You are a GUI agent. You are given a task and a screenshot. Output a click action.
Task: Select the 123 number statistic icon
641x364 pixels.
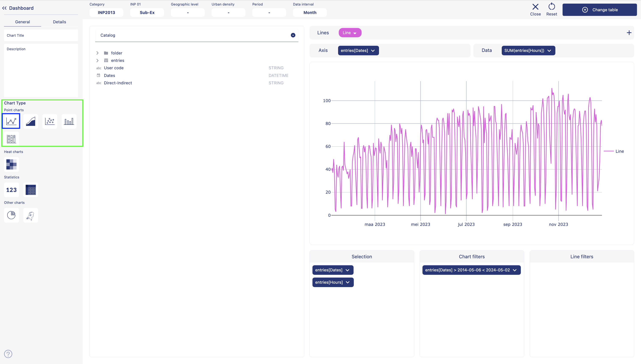[11, 190]
